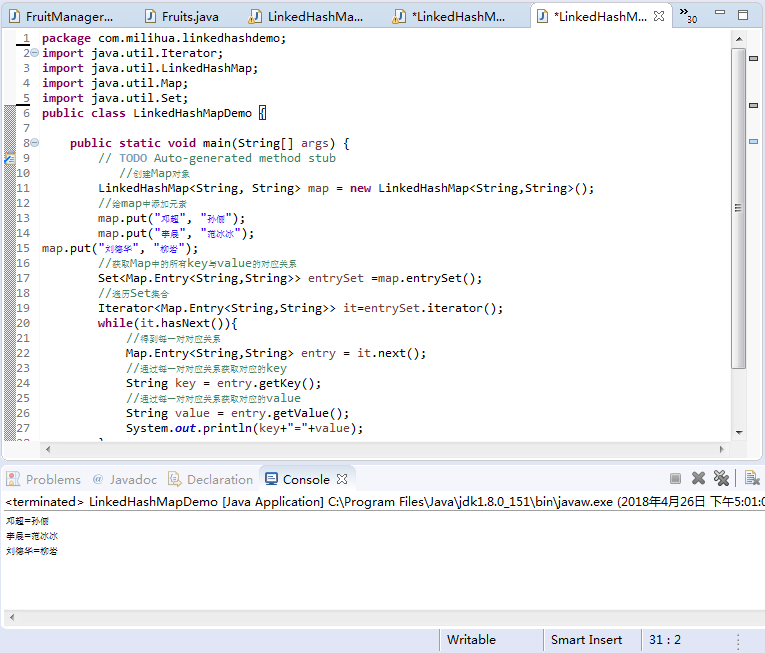Viewport: 765px width, 653px height.
Task: Click the editor horizontal scroll left arrow
Action: (48, 449)
